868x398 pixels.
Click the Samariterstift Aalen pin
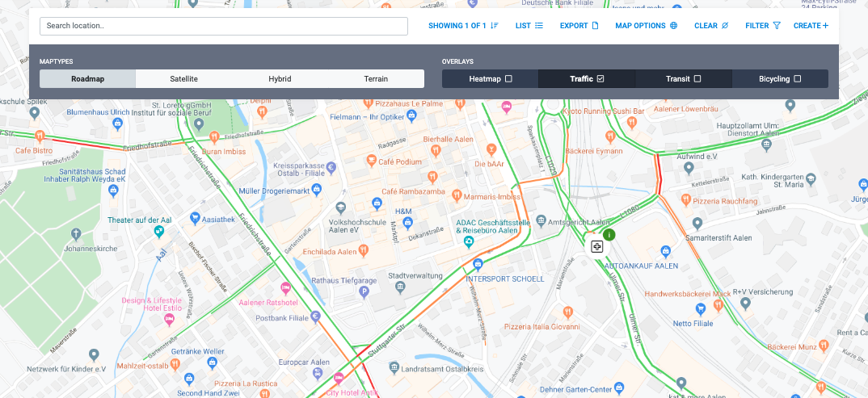coord(697,223)
